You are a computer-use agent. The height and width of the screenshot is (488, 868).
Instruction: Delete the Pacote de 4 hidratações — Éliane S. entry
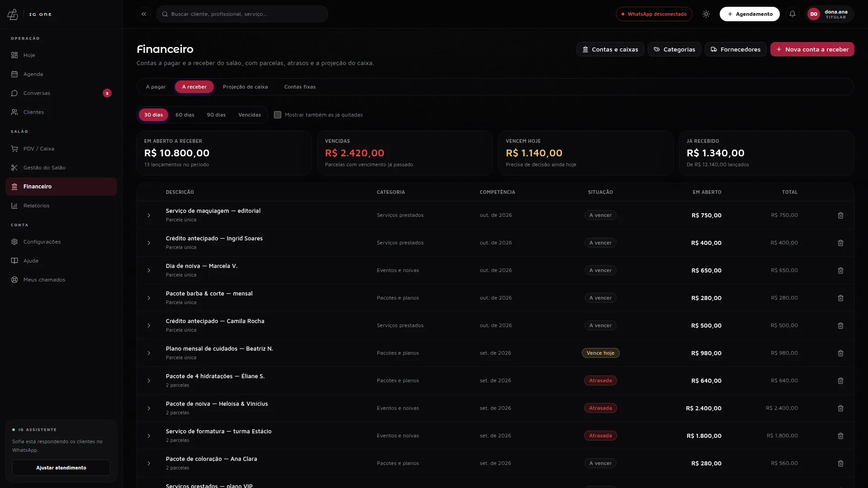[x=840, y=381]
